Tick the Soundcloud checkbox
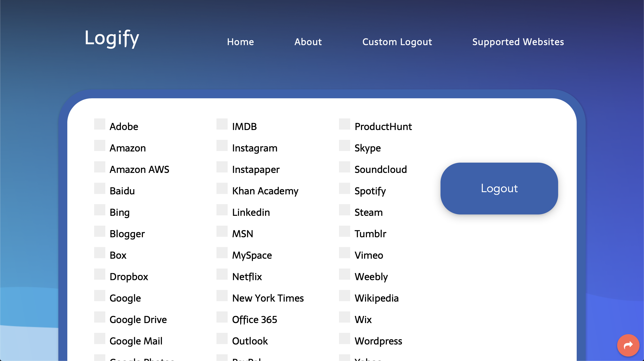Viewport: 644px width, 361px height. coord(345,167)
